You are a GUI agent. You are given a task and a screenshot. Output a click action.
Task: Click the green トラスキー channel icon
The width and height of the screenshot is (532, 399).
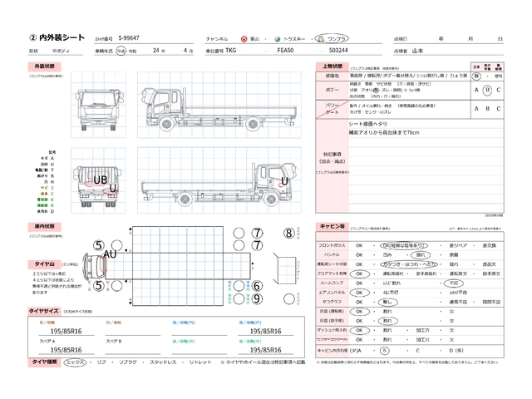coord(277,39)
